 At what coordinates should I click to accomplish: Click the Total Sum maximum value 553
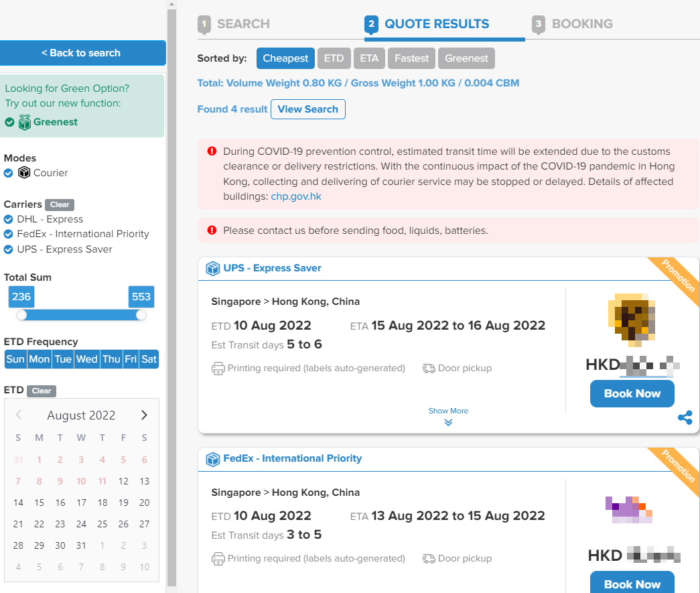click(141, 297)
